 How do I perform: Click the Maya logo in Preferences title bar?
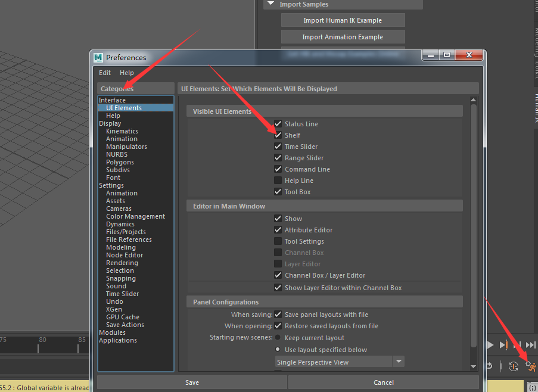pyautogui.click(x=98, y=57)
